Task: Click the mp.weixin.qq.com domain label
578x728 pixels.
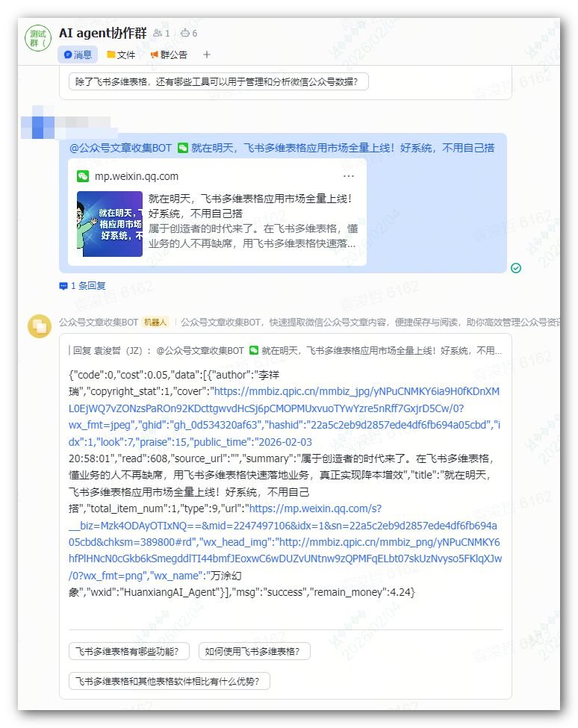Action: coord(137,176)
